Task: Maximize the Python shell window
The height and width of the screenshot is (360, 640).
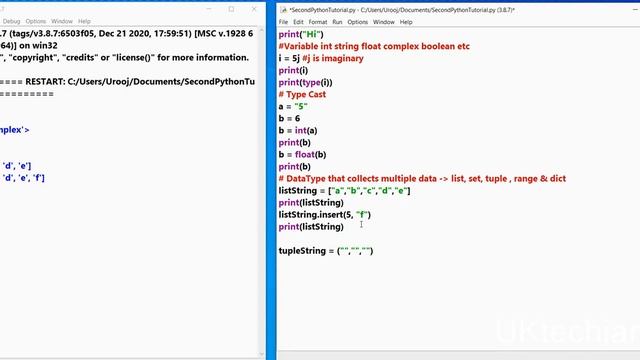Action: tap(231, 9)
